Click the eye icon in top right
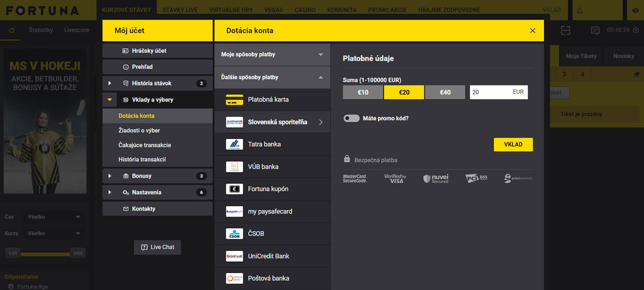The height and width of the screenshot is (290, 644). [636, 10]
